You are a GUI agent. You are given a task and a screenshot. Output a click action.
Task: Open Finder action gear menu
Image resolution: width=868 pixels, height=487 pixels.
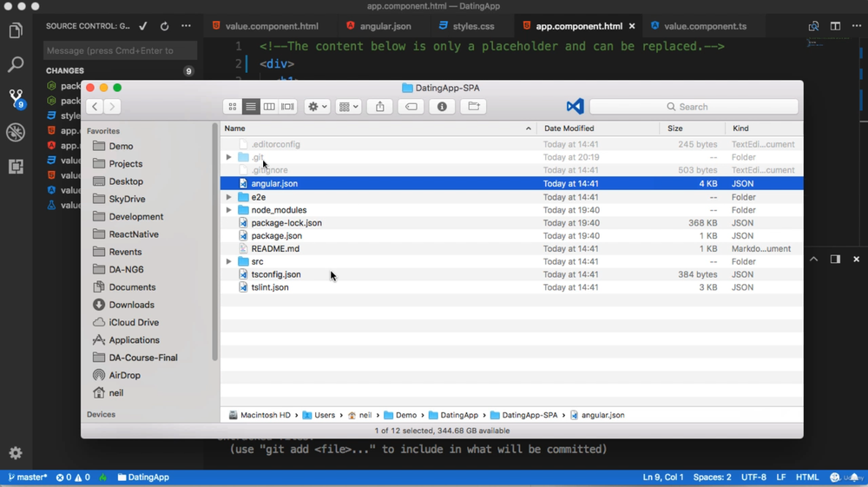(x=317, y=106)
